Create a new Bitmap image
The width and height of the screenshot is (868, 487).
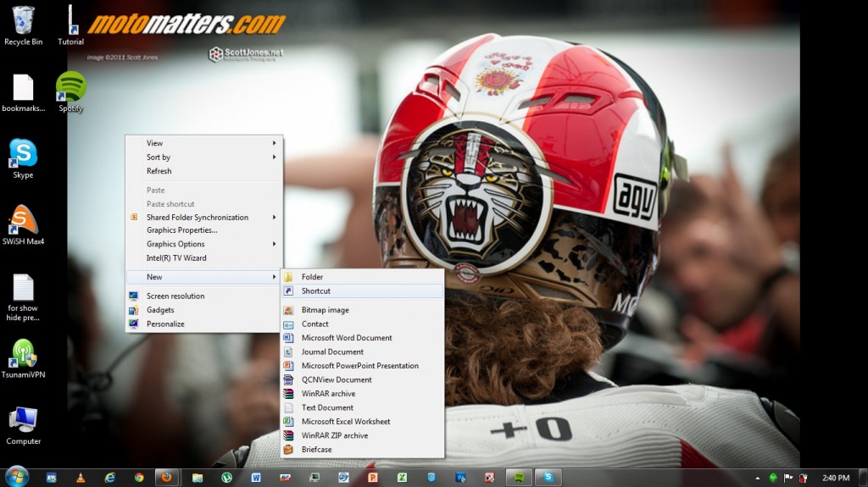(363, 310)
